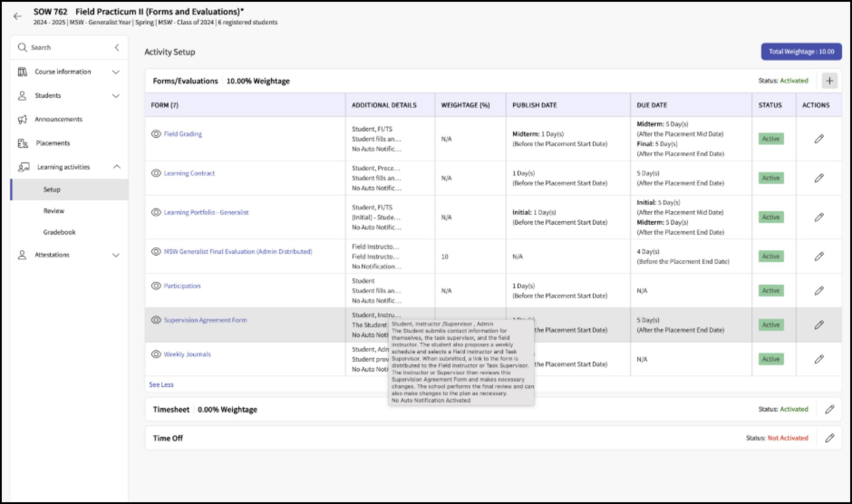Screen dimensions: 852x504
Task: Edit Supervision Agreement Form with pencil icon
Action: 819,325
